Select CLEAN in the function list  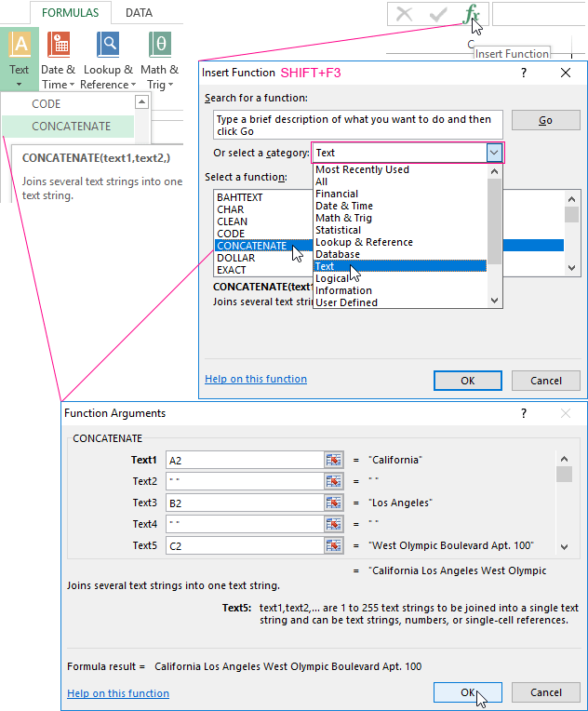click(232, 221)
